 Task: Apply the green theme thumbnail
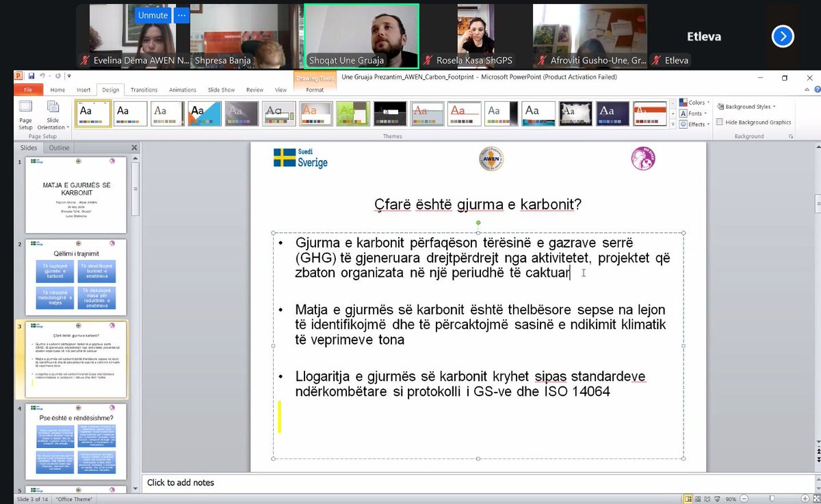pyautogui.click(x=353, y=114)
